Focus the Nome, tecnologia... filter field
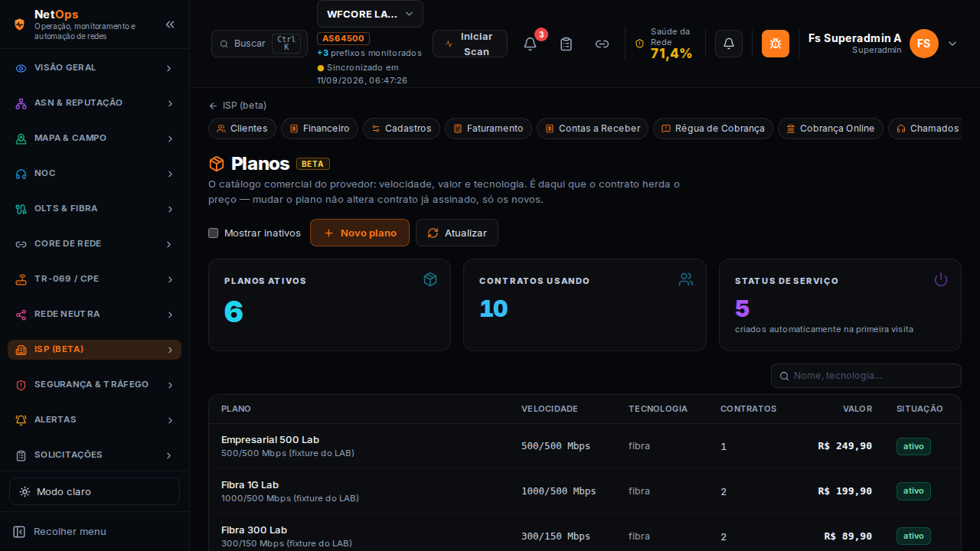980x551 pixels. coord(866,376)
